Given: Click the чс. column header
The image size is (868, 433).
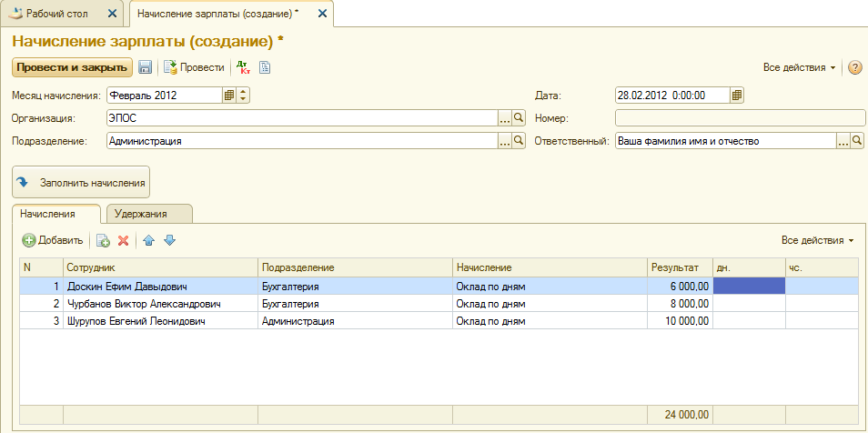Looking at the screenshot, I should coord(823,267).
